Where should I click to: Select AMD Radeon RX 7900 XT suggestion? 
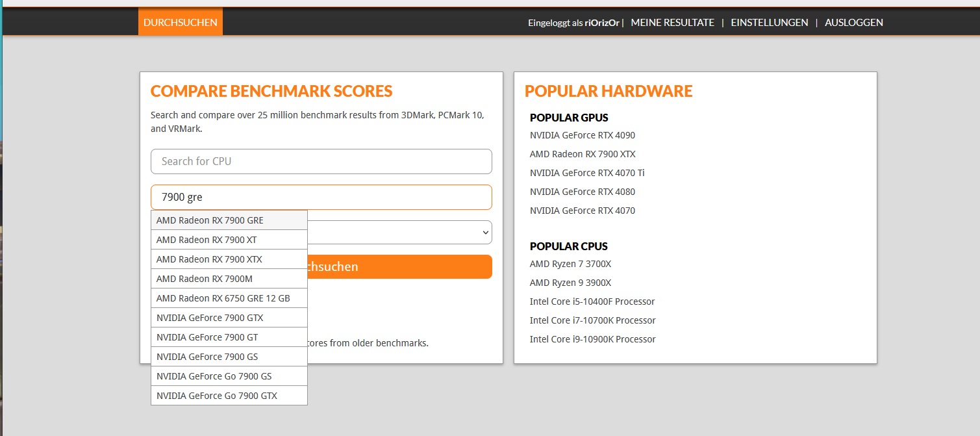click(x=229, y=240)
